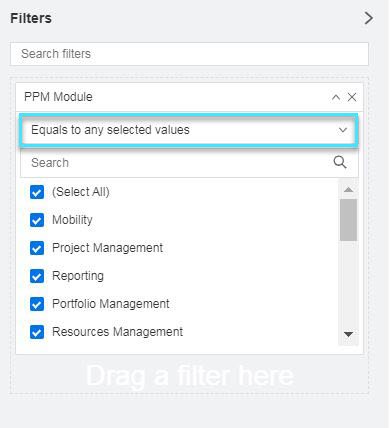Focus the Search filters input field

click(x=189, y=54)
